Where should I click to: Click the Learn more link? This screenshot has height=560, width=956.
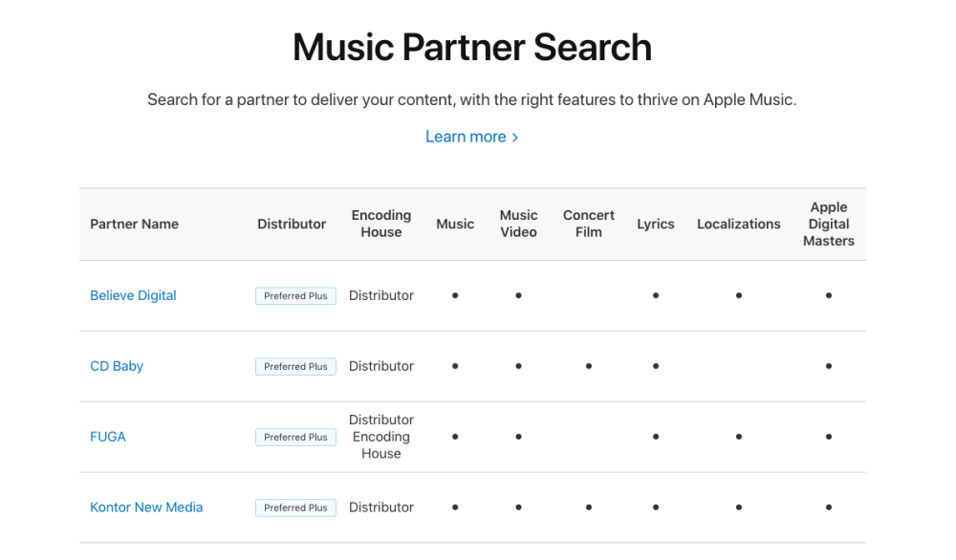click(x=466, y=137)
